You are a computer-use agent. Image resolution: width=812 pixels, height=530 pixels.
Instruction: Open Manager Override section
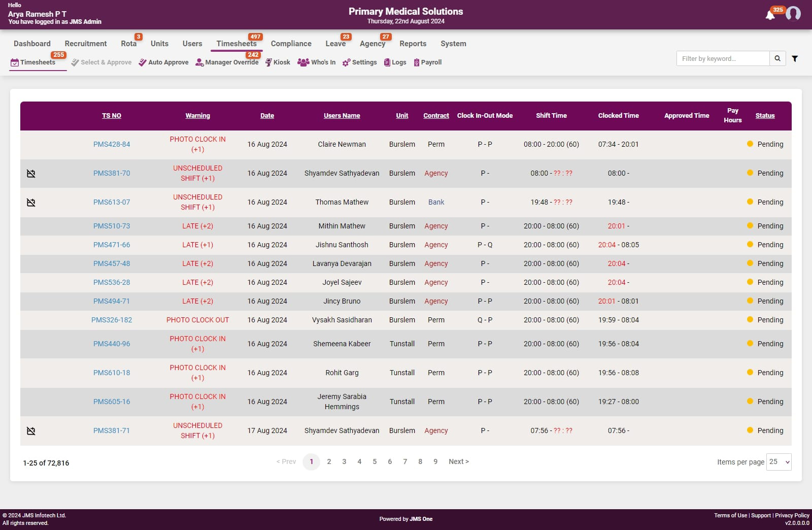pyautogui.click(x=227, y=62)
